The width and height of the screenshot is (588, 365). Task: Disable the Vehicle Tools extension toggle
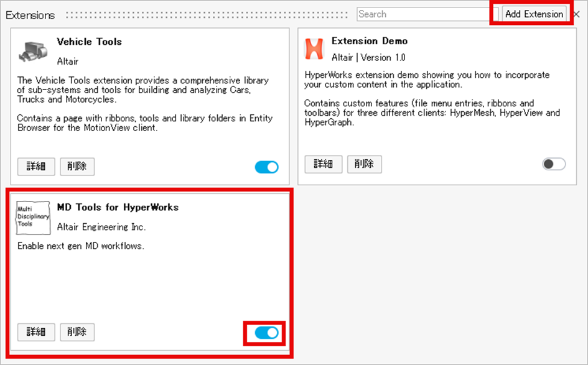point(267,167)
